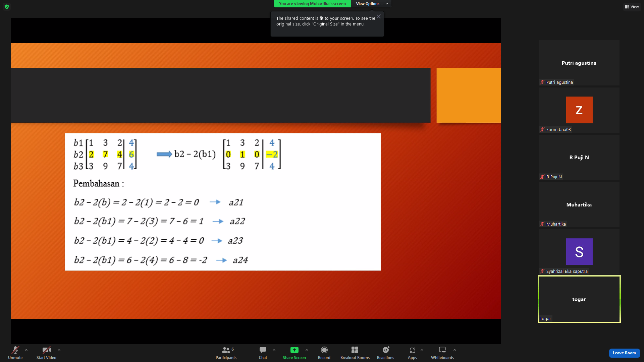Expand Share Screen options arrow

click(x=307, y=350)
